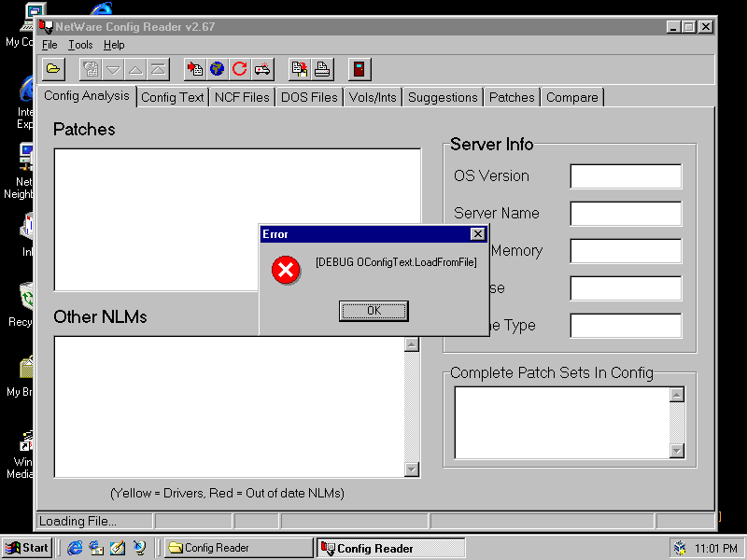Click the Memory field in Server Info
The image size is (747, 560).
626,251
